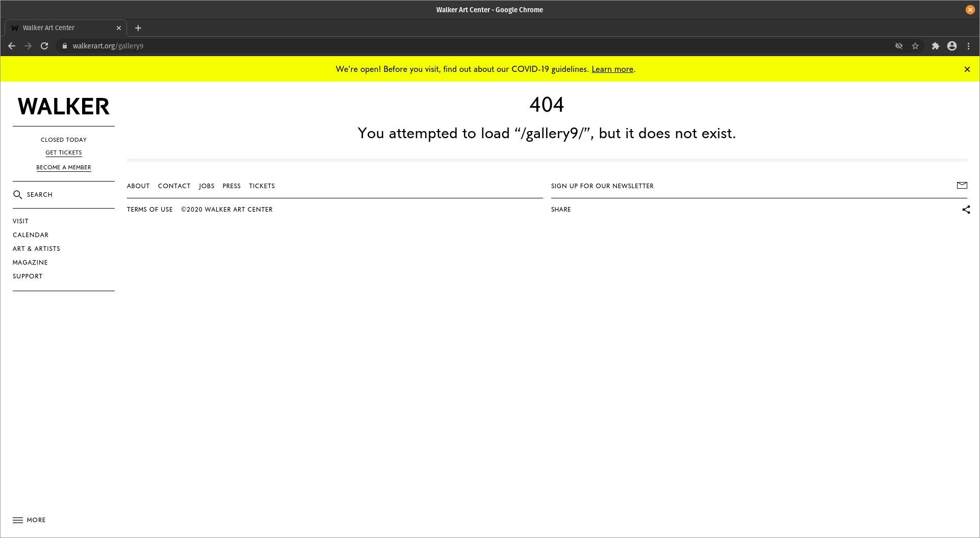This screenshot has width=980, height=538.
Task: Close the Walker Art Center tab
Action: 119,28
